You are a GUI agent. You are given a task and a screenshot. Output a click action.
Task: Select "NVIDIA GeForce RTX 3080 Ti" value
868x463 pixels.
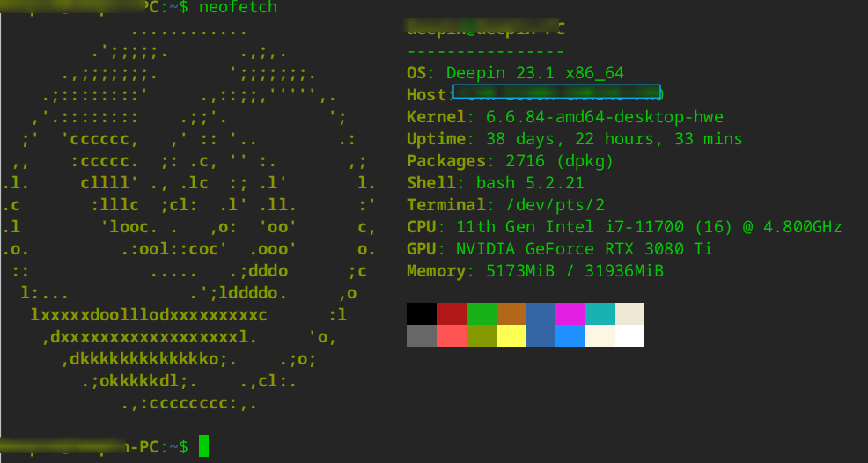point(584,249)
